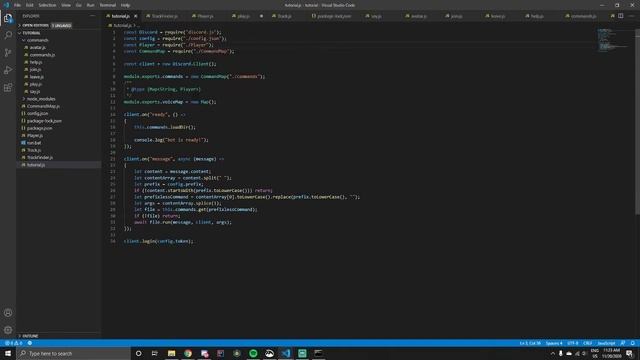
Task: Open the terminal app in taskbar
Action: (318, 353)
